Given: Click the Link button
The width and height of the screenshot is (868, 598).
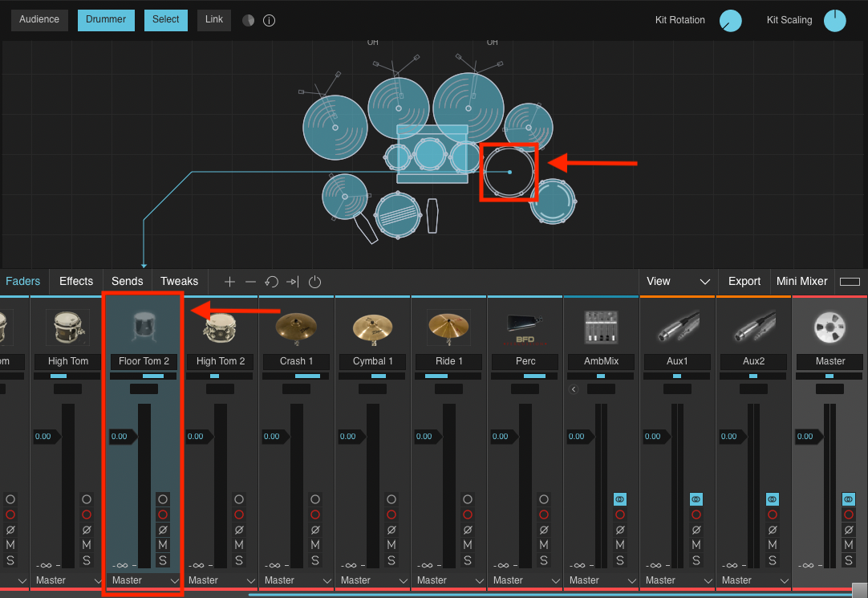Looking at the screenshot, I should click(213, 20).
